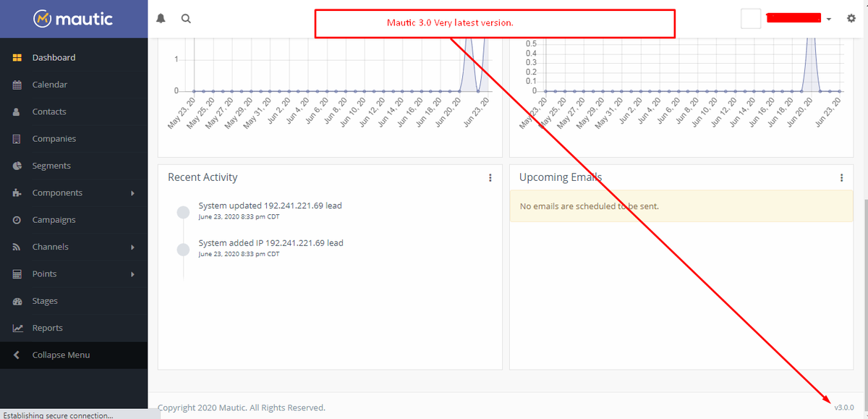Click the Campaigns clock icon
Viewport: 868px width, 419px height.
pos(17,220)
